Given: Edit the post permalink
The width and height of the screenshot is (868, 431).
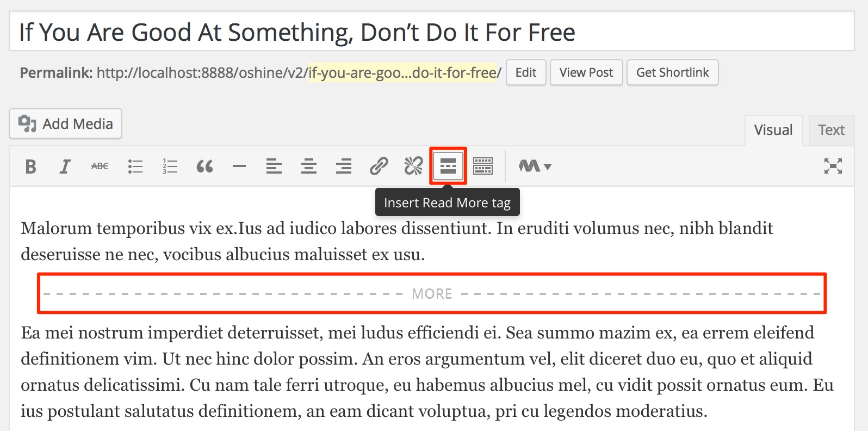Looking at the screenshot, I should click(526, 72).
